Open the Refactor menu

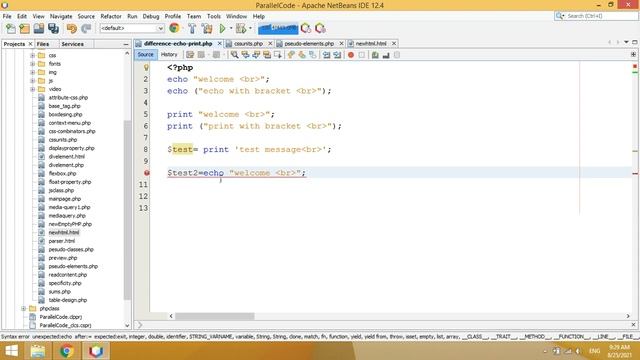pyautogui.click(x=111, y=16)
